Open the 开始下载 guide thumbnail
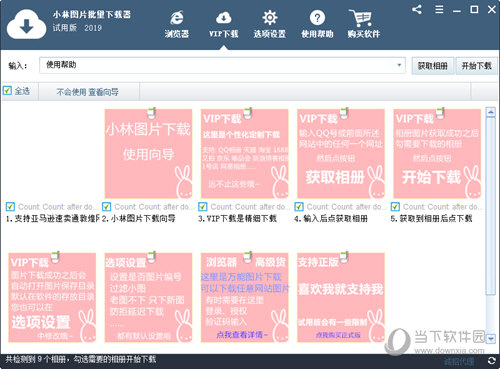 coord(437,154)
